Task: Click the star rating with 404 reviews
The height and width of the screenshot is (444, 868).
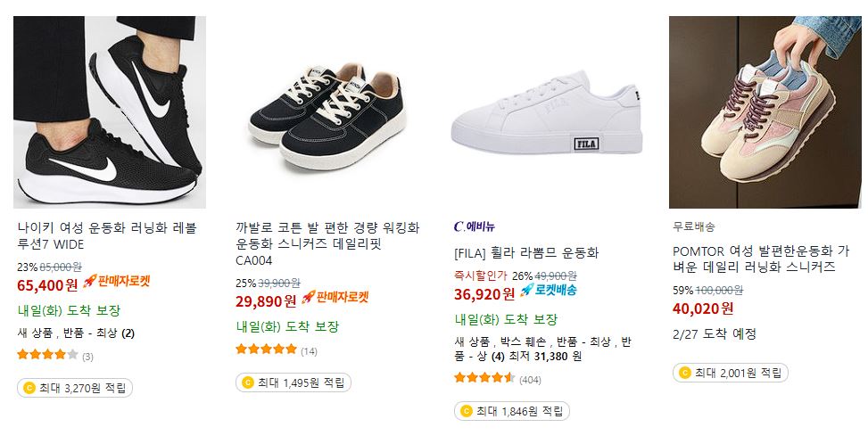Action: click(x=498, y=379)
